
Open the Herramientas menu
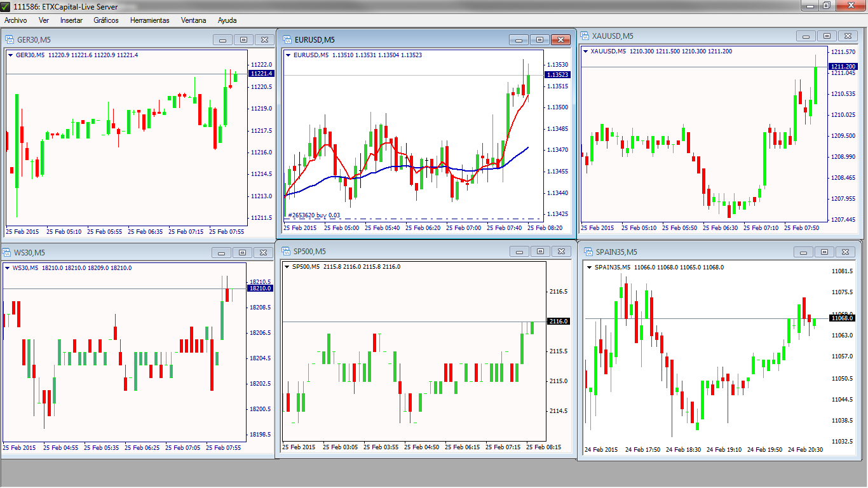pyautogui.click(x=149, y=20)
